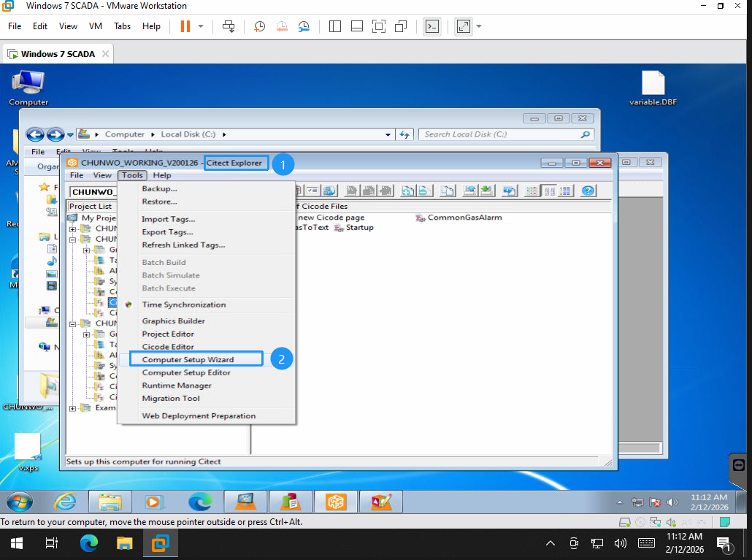
Task: Open VMware console view icon
Action: (431, 26)
